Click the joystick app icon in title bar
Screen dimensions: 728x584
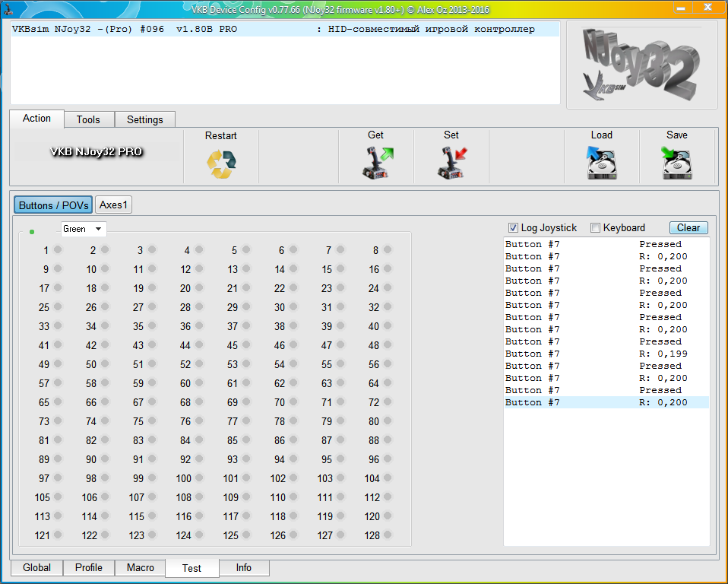[8, 8]
